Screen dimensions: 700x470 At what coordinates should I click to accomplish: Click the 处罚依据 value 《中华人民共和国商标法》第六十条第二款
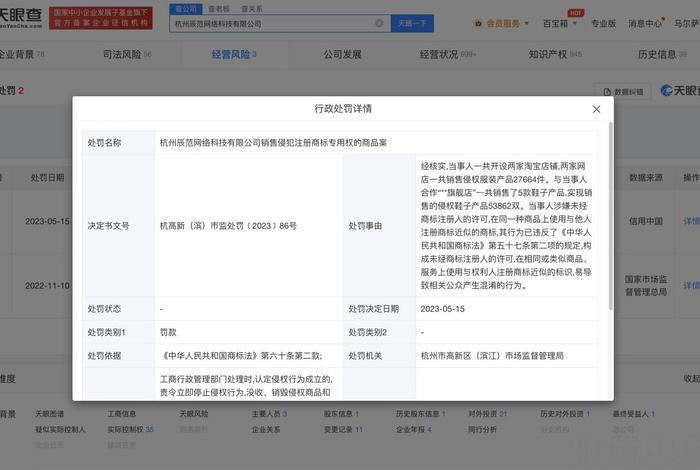(x=241, y=356)
